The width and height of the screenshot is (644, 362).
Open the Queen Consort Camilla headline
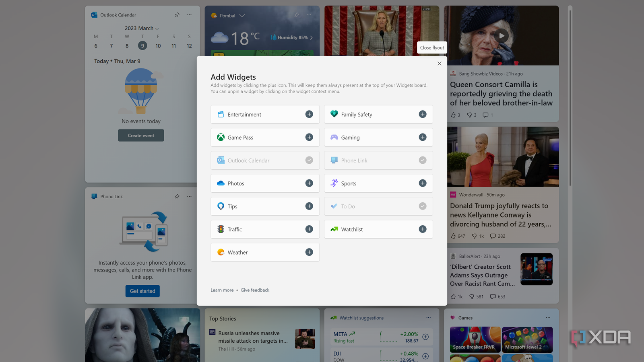pos(501,94)
